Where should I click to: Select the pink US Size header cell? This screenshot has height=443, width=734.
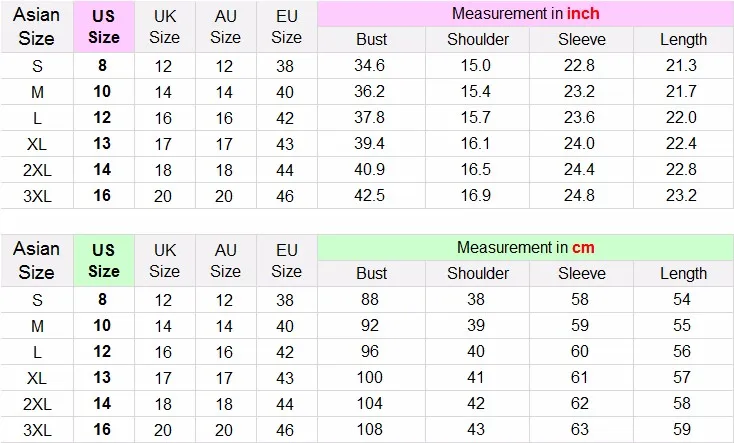tap(104, 27)
